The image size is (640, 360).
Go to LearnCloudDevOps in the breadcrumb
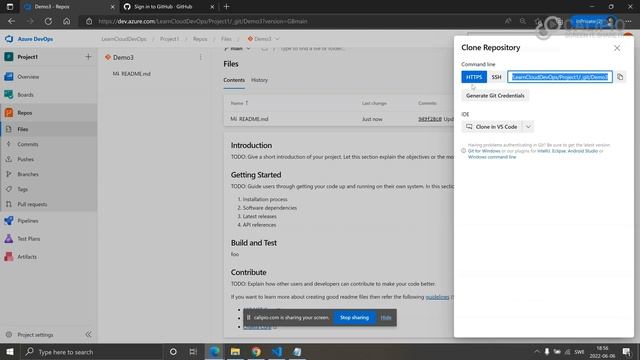[124, 39]
